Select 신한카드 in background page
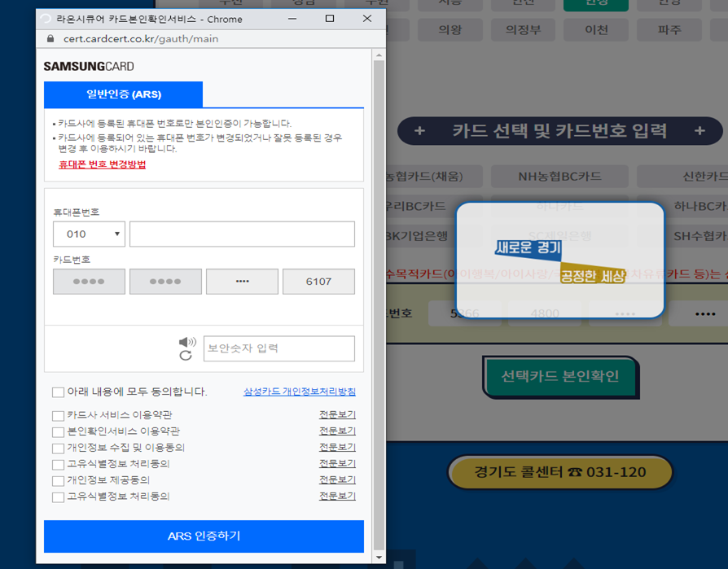Viewport: 728px width, 569px height. coord(682,177)
